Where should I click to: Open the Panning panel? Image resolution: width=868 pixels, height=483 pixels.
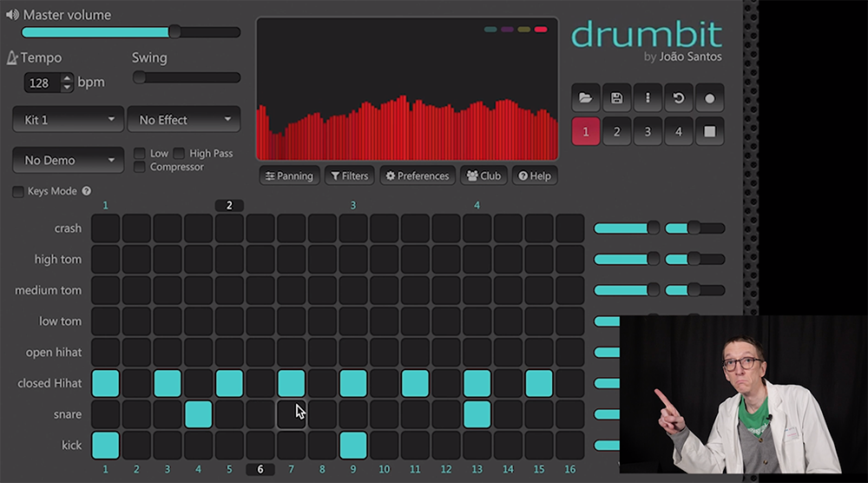click(290, 175)
